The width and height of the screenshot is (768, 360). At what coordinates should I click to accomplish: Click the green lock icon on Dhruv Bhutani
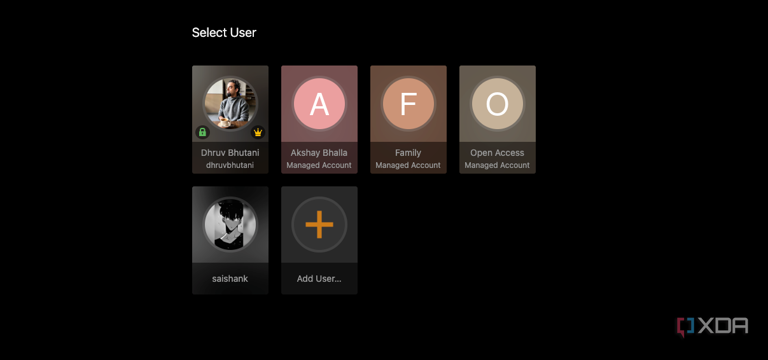[x=202, y=132]
